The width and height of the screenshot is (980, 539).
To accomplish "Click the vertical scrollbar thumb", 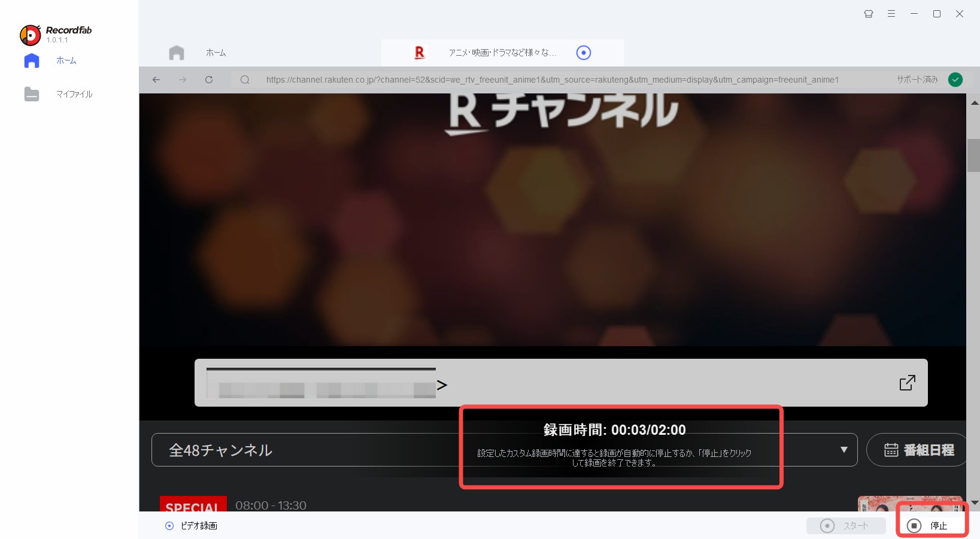I will point(974,155).
